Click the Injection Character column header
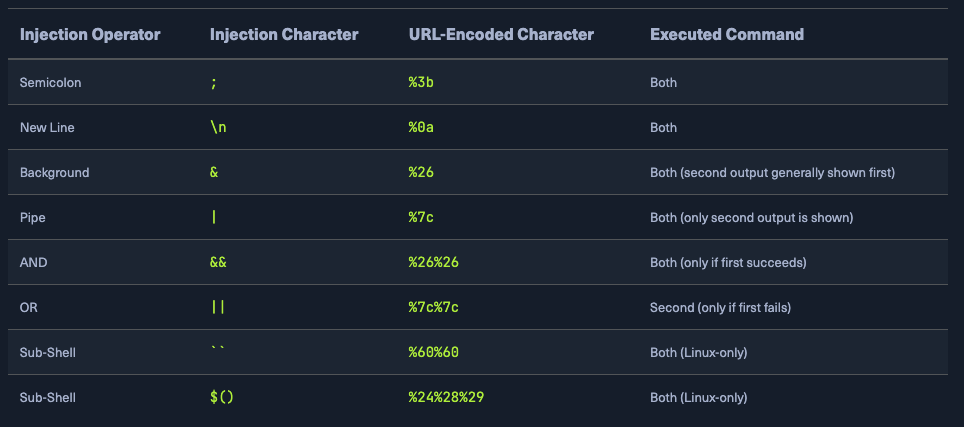Screen dimensions: 964x427 (x=284, y=35)
